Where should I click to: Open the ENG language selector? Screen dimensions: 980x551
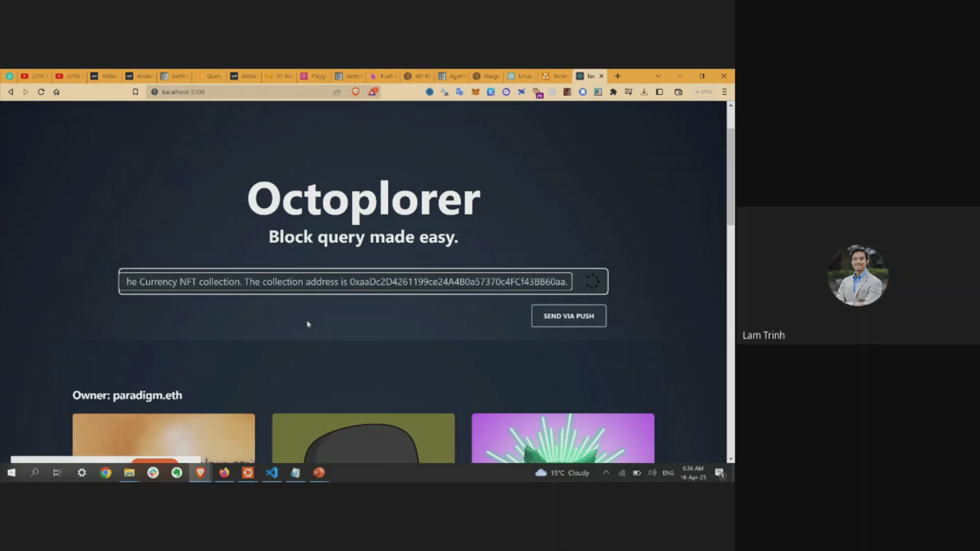click(x=668, y=473)
